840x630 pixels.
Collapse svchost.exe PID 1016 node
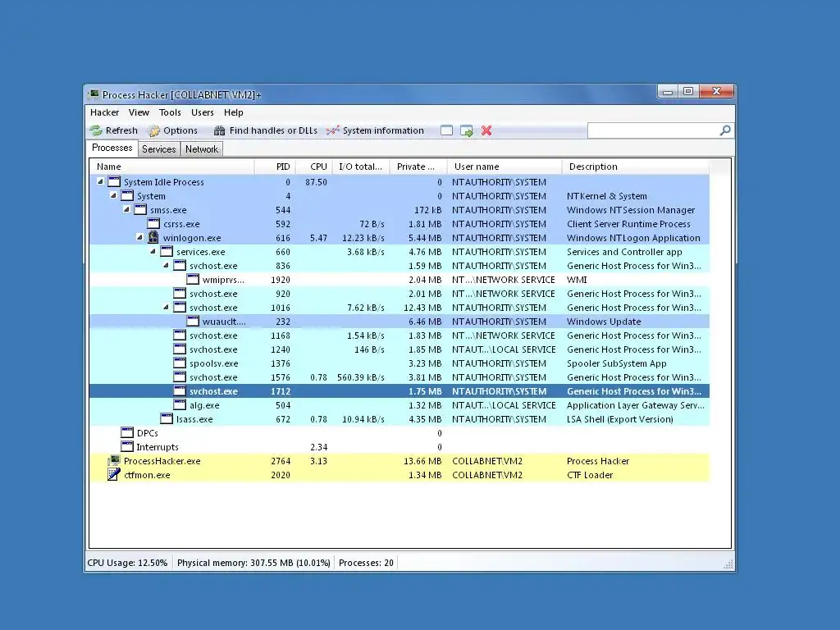click(166, 307)
